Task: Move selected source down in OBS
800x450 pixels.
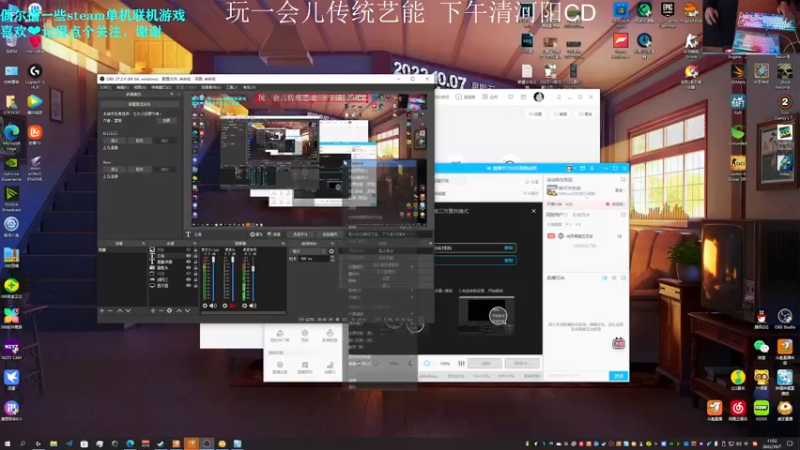Action: coord(188,310)
